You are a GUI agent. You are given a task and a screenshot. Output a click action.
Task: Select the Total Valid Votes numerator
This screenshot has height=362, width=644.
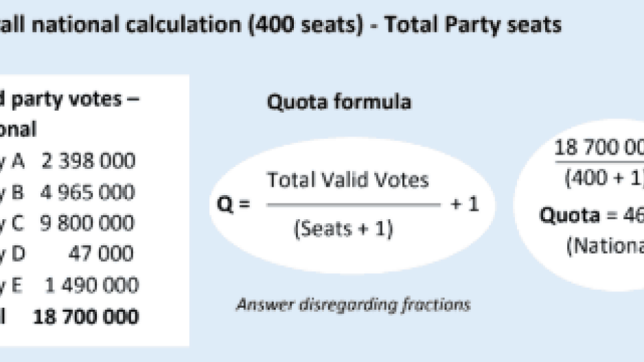click(347, 181)
